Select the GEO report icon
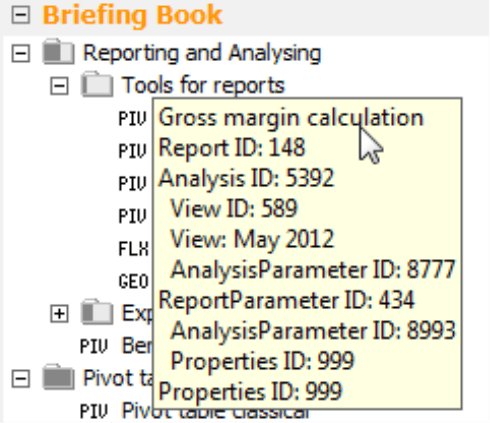 133,281
